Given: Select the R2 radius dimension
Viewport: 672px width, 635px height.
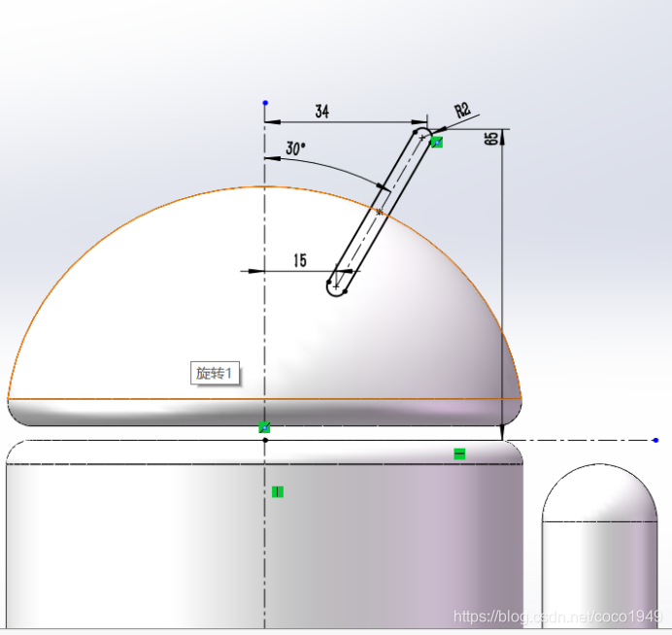Looking at the screenshot, I should click(x=462, y=110).
